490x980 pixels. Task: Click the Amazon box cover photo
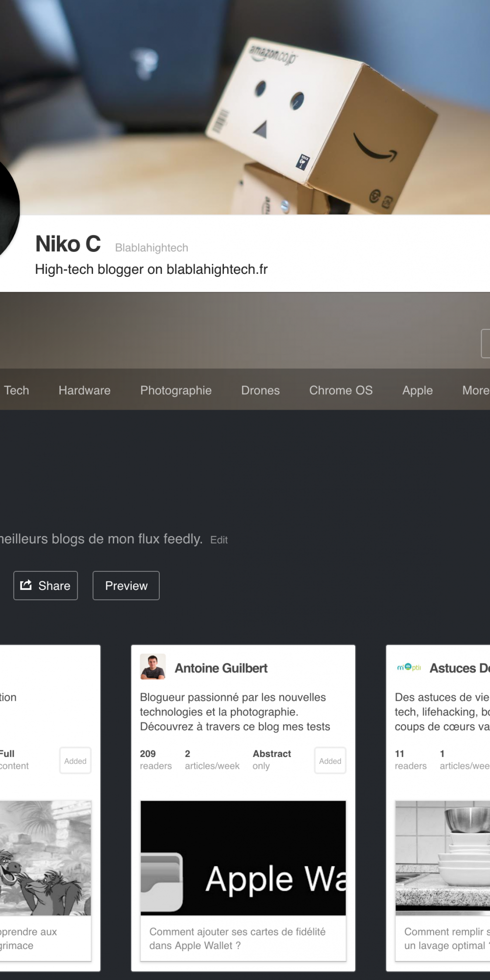[245, 107]
